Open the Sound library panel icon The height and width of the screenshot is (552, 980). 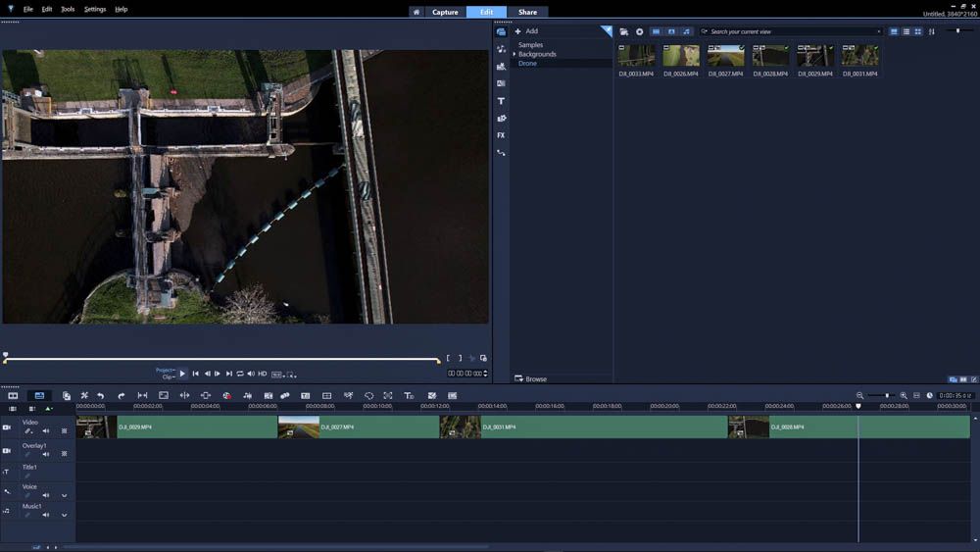[501, 49]
